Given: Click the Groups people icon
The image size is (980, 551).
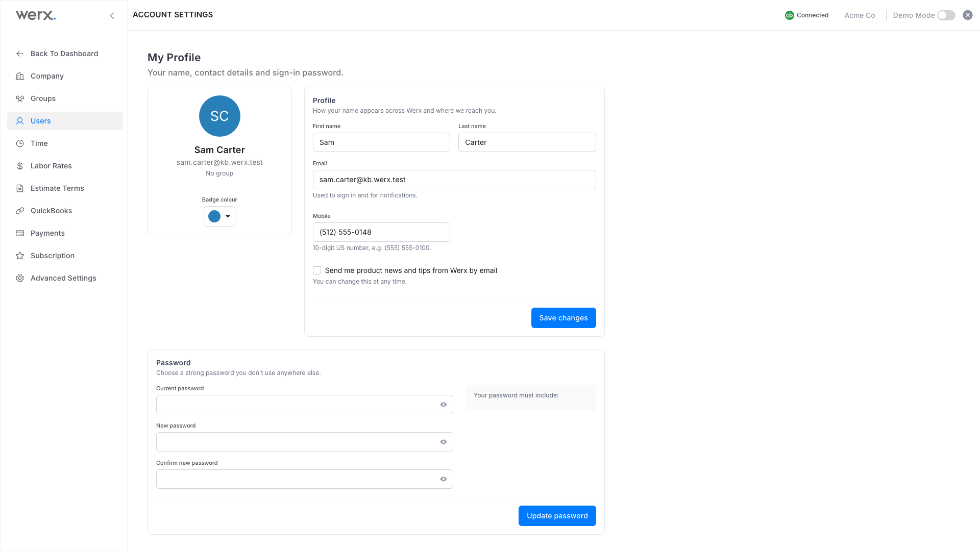Looking at the screenshot, I should pos(20,98).
